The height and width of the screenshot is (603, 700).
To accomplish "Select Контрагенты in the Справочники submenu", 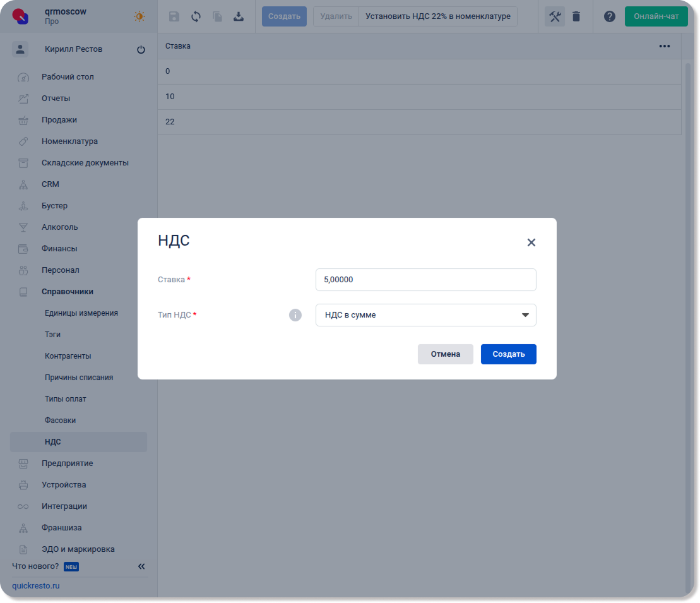I will tap(68, 356).
